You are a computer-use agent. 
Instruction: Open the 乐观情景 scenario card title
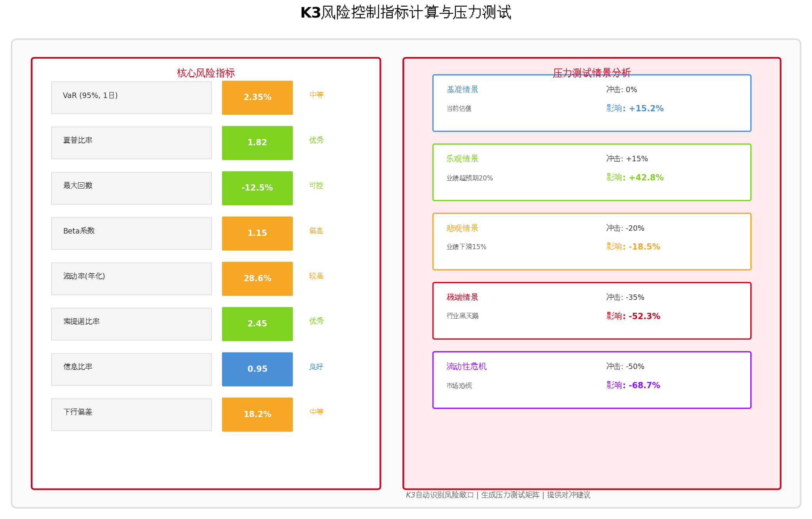(x=462, y=159)
